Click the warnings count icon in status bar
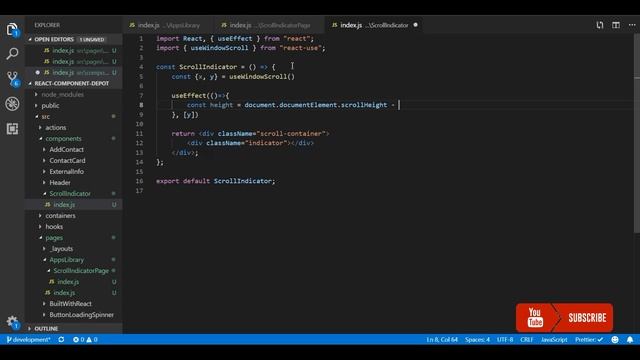 click(x=89, y=340)
